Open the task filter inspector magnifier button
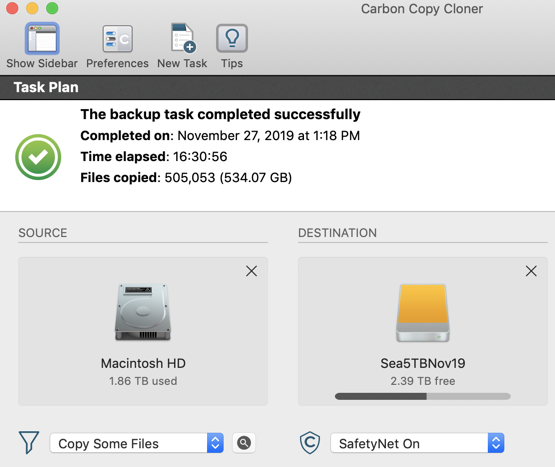This screenshot has height=467, width=555. coord(244,443)
